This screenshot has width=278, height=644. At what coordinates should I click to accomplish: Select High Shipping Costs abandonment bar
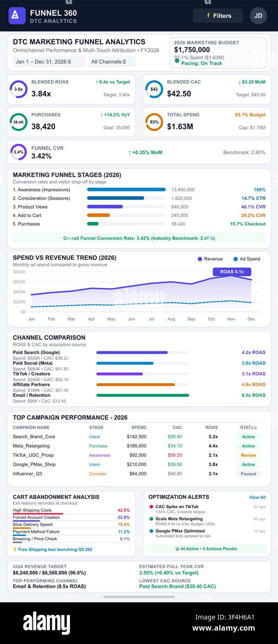(38, 514)
